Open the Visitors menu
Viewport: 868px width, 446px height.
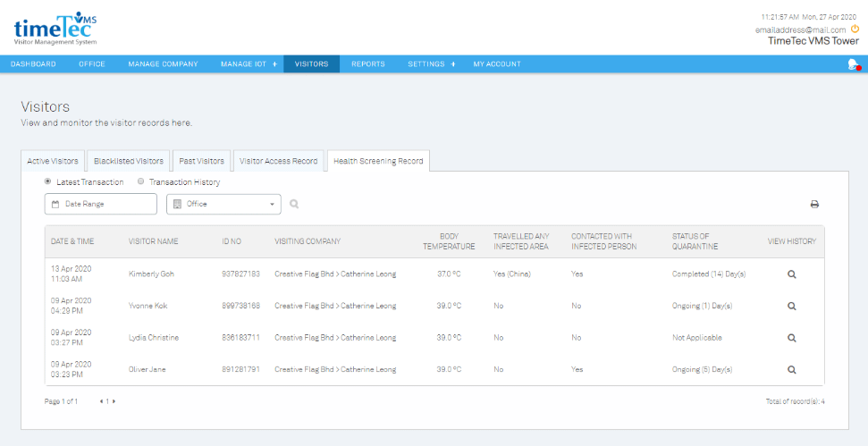312,64
